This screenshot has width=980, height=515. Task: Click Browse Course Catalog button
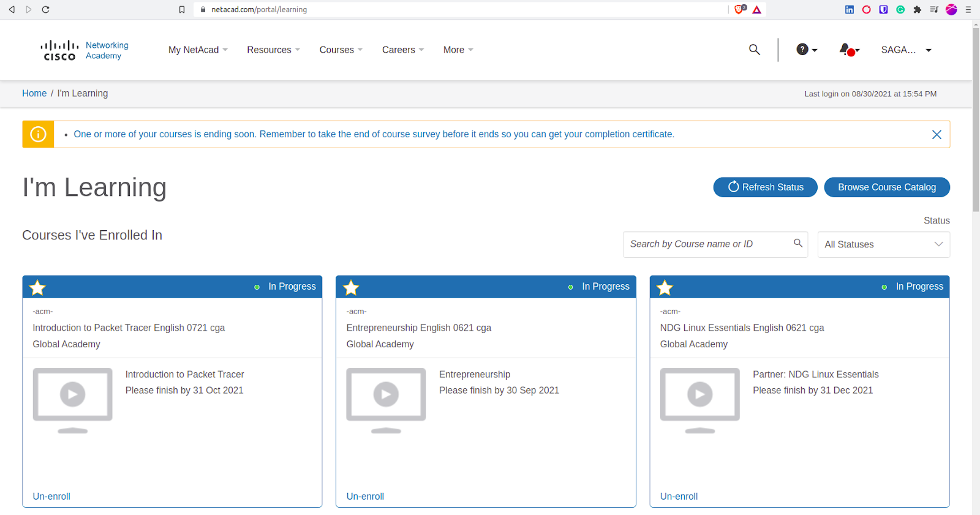[x=887, y=187]
